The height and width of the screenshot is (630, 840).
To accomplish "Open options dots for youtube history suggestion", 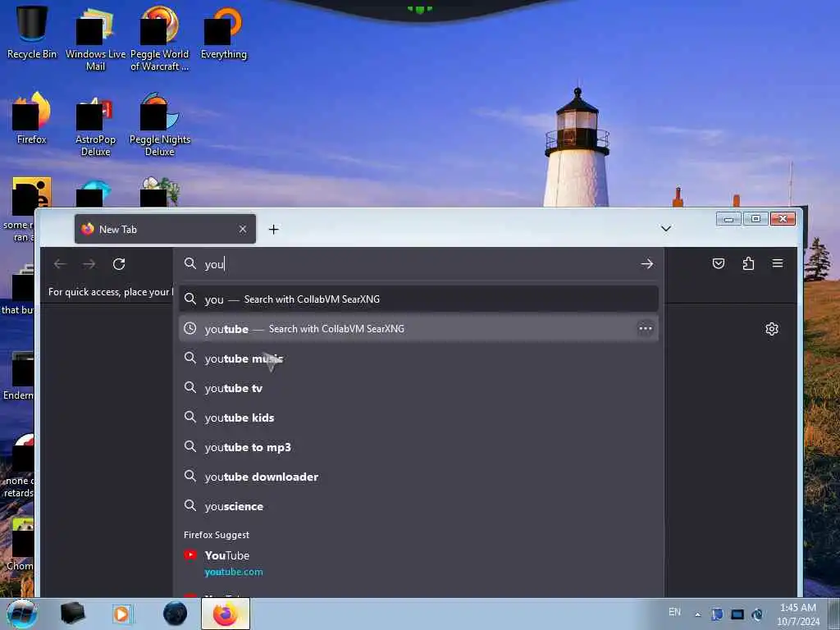I will pyautogui.click(x=646, y=328).
